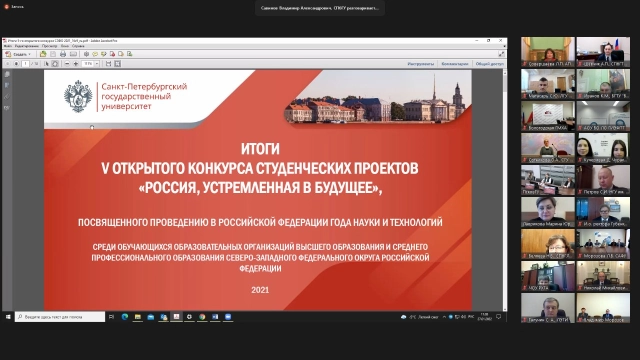Open File Explorer from the taskbar

tap(138, 317)
